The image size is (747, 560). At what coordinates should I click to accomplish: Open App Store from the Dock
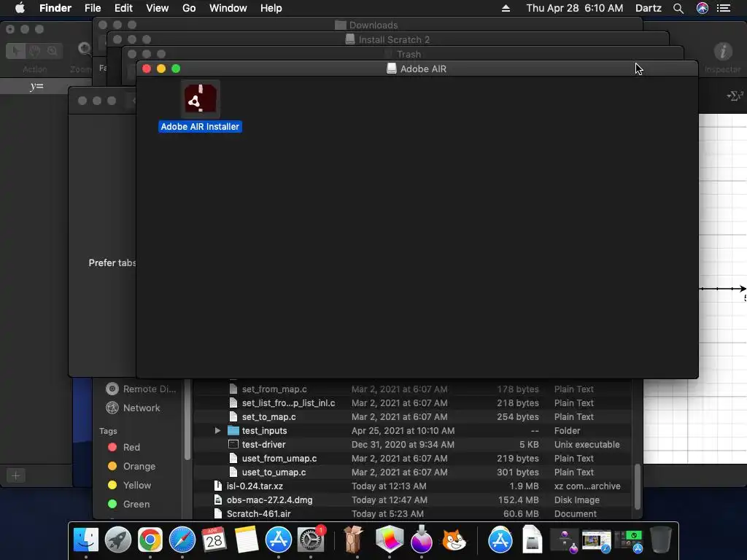click(278, 540)
